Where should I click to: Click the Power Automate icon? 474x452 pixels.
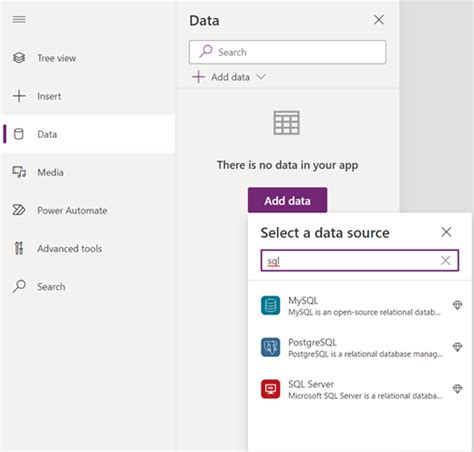click(x=19, y=210)
